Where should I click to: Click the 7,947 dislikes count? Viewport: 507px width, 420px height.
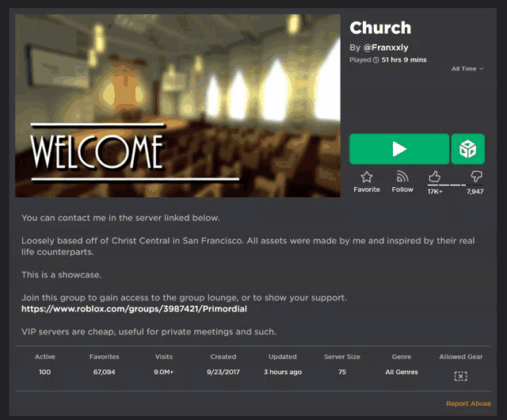pos(475,192)
